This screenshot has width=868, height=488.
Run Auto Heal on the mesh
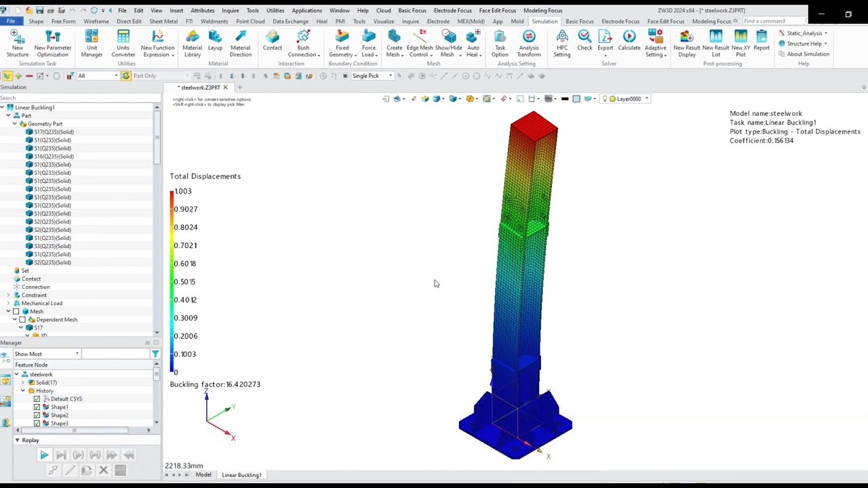click(x=473, y=43)
